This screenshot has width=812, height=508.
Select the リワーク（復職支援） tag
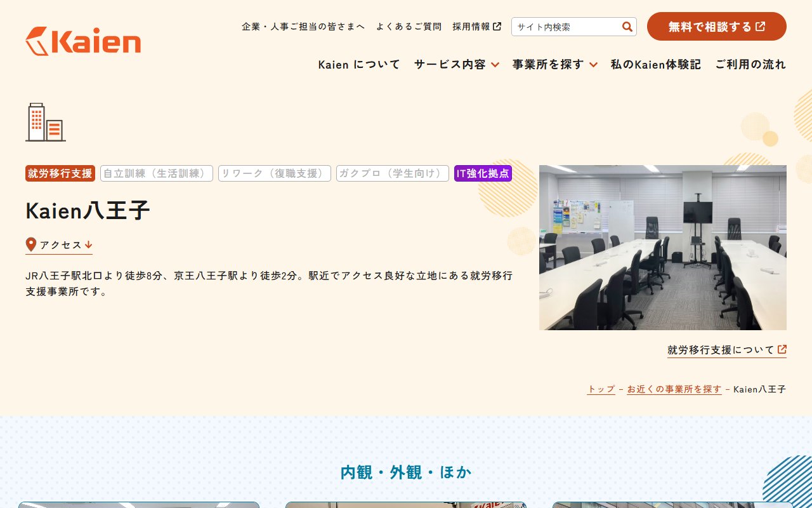pyautogui.click(x=275, y=173)
